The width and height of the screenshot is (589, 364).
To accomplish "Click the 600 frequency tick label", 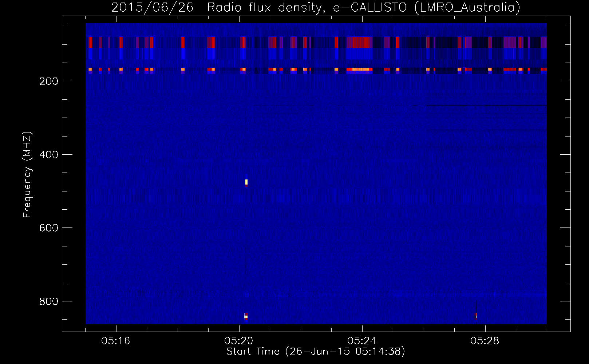I will [x=48, y=228].
